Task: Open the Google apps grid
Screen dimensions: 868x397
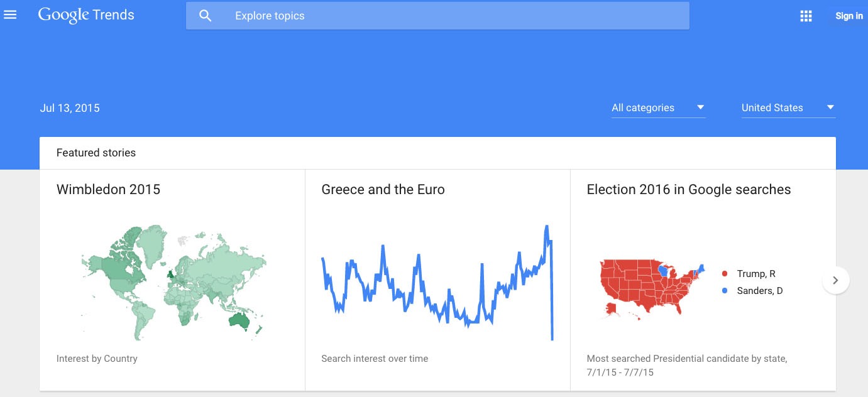Action: click(x=806, y=16)
